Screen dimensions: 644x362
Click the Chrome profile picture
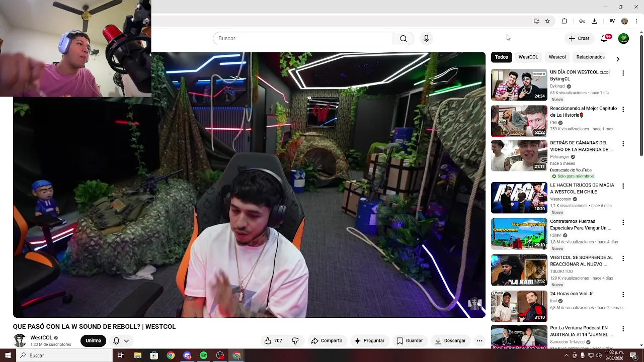(x=624, y=21)
